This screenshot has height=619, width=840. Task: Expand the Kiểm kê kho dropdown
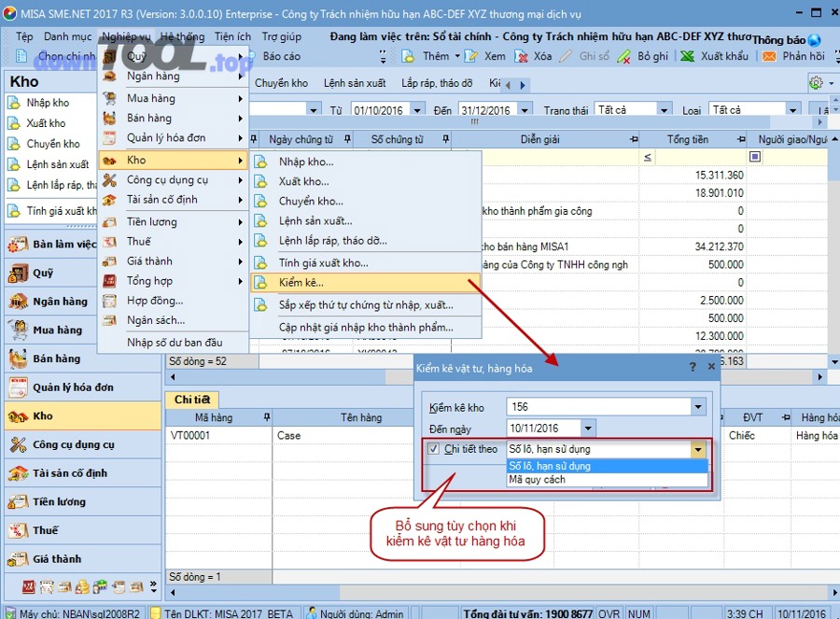tap(698, 407)
